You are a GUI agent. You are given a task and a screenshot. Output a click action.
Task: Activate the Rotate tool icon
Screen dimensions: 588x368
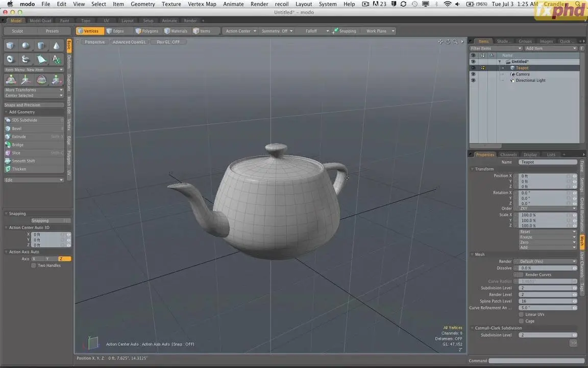click(41, 80)
